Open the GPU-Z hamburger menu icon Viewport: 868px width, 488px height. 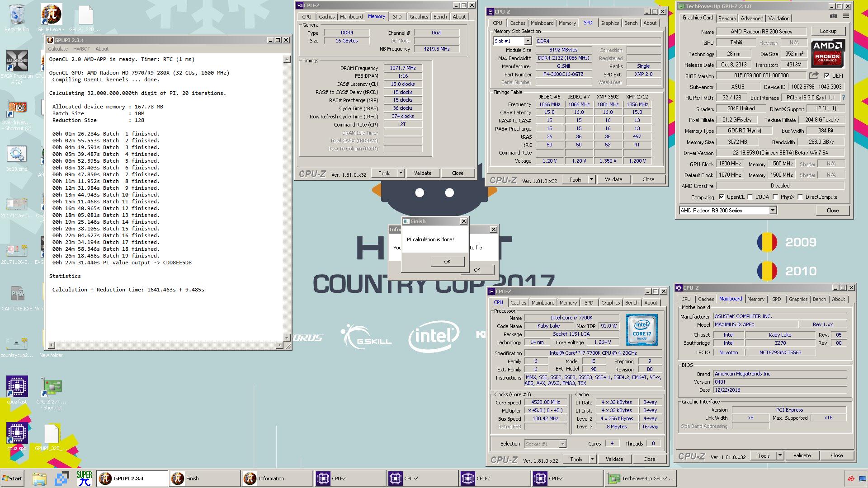click(846, 16)
